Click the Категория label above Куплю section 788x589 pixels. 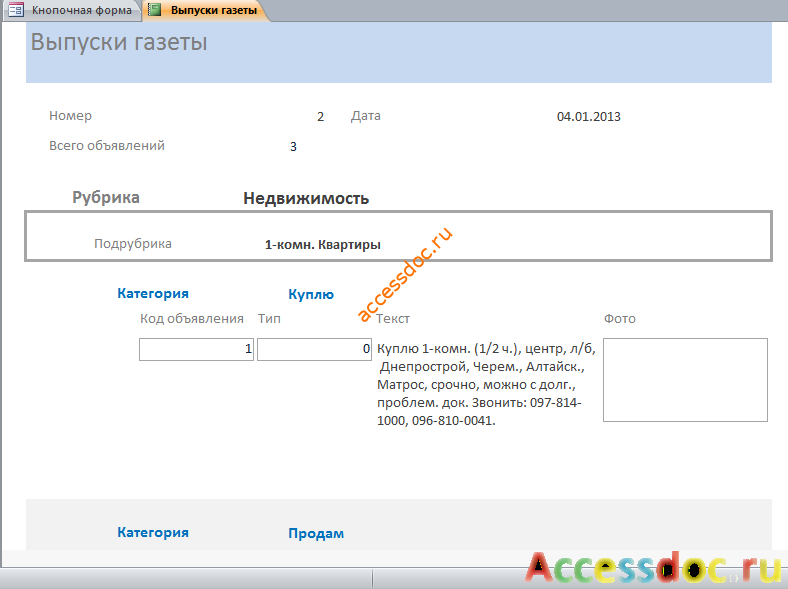pyautogui.click(x=153, y=293)
